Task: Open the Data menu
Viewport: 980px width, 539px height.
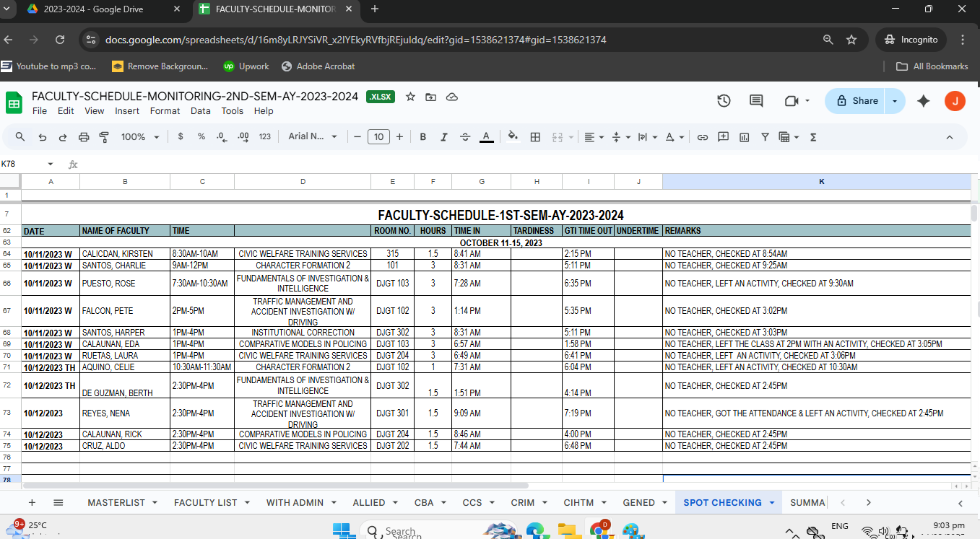Action: [201, 111]
